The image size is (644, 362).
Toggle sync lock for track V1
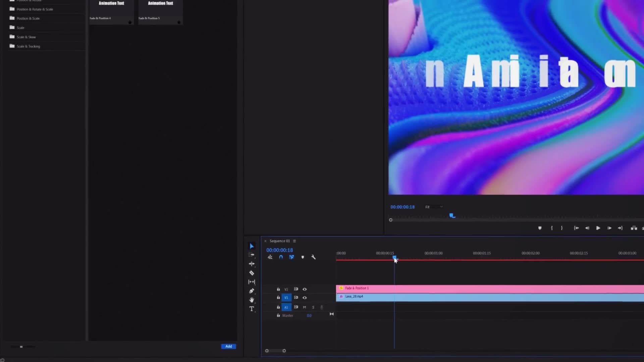pyautogui.click(x=296, y=297)
